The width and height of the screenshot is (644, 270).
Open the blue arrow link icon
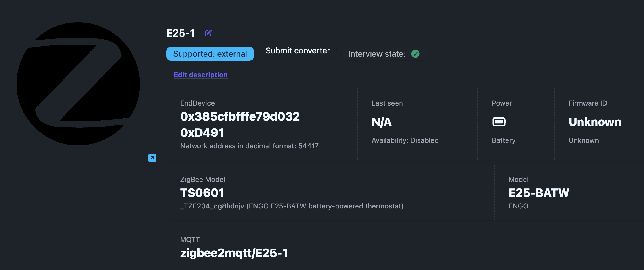point(152,158)
